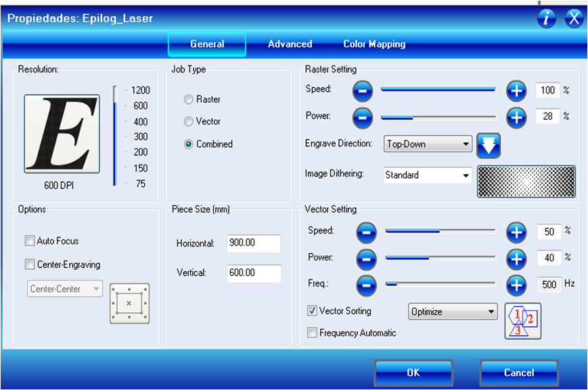Screen dimensions: 588x390
Task: Click the Vector Speed slider track
Action: pos(440,231)
